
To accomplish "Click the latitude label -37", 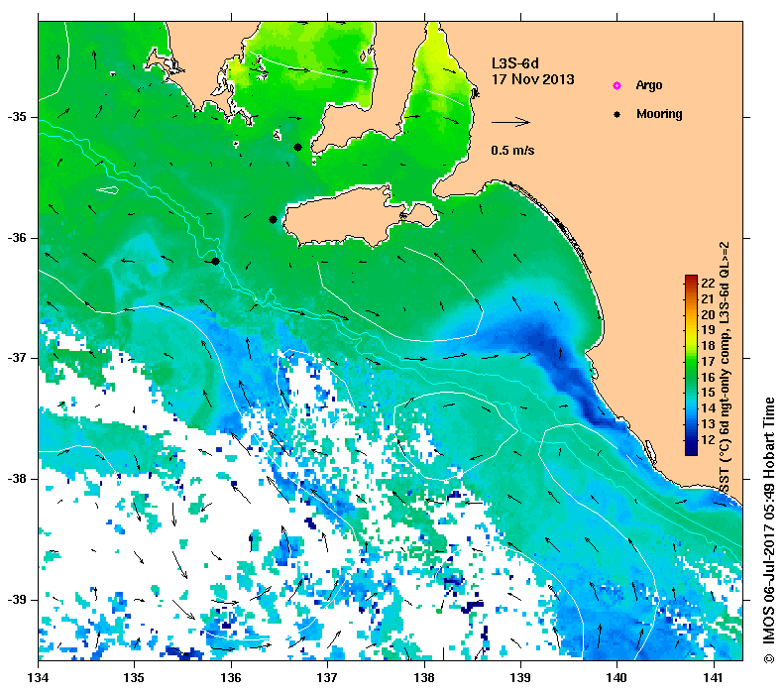I will pyautogui.click(x=17, y=358).
